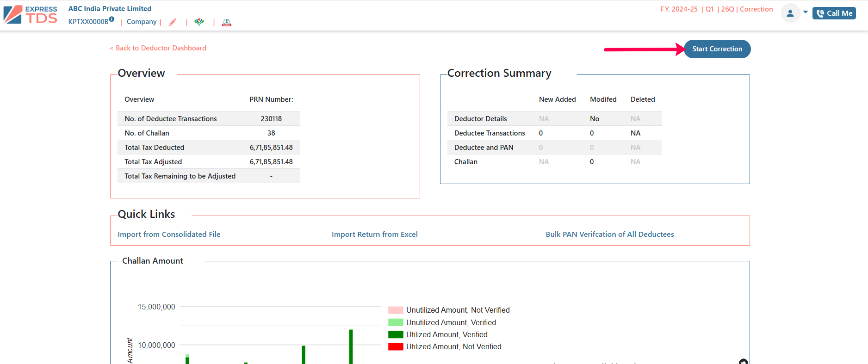868x364 pixels.
Task: Click the Company label in header
Action: pyautogui.click(x=142, y=22)
